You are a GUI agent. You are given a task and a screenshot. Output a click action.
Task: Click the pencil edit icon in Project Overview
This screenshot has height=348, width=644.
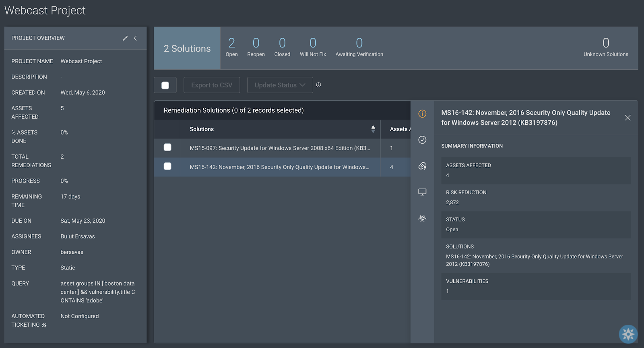coord(125,38)
